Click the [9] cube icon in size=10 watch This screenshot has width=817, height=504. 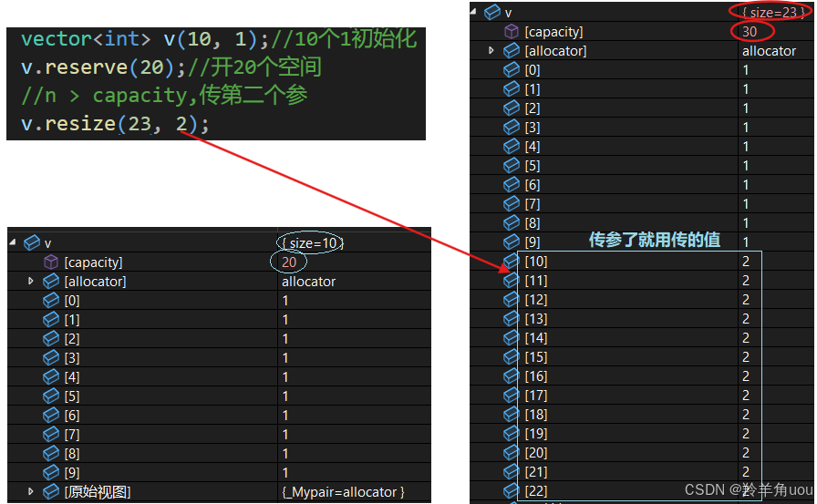tap(51, 473)
